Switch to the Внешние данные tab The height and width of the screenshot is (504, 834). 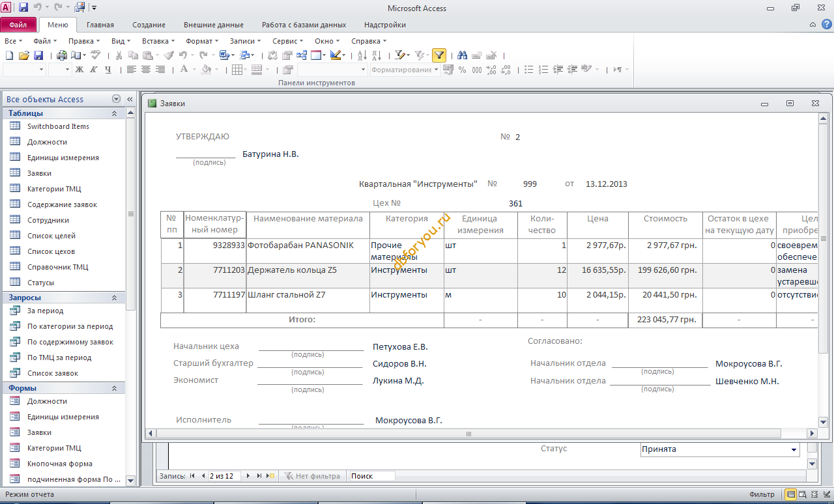214,25
